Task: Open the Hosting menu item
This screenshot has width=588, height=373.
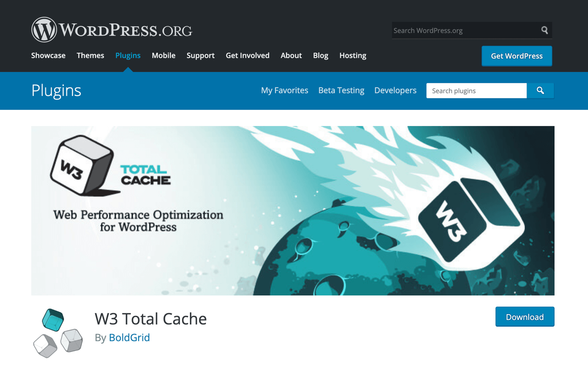Action: pos(353,56)
